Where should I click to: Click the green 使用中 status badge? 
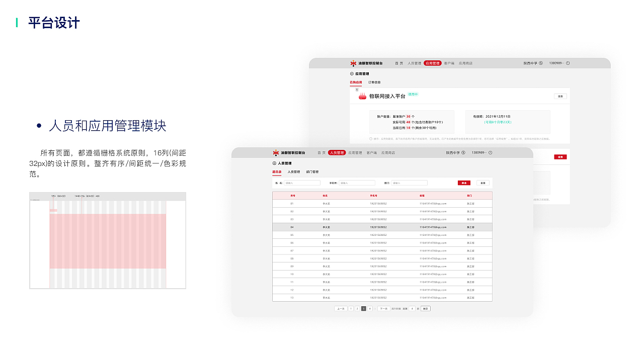[x=413, y=95]
